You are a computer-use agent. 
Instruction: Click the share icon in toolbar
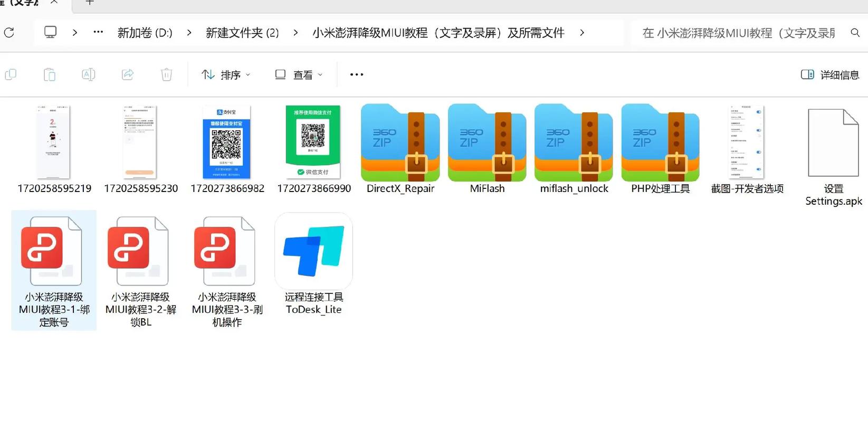click(127, 75)
